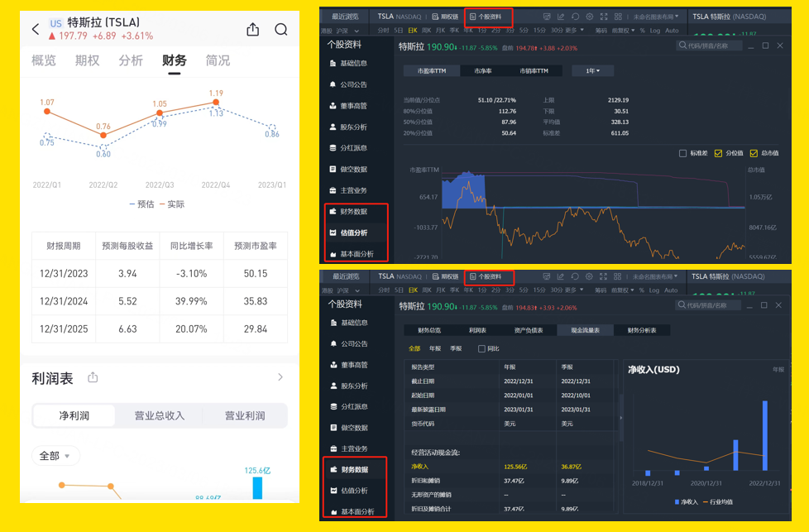Open 基本面分析 in the lower window sidebar
Image resolution: width=809 pixels, height=532 pixels.
coord(352,512)
